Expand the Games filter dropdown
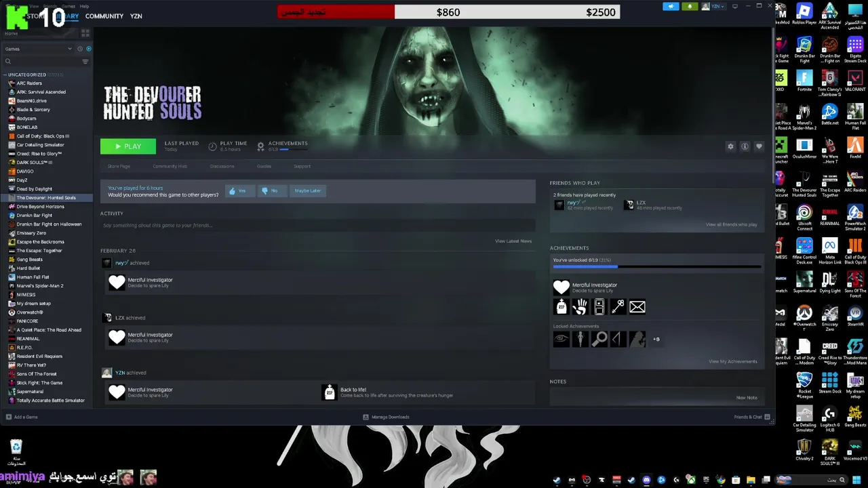This screenshot has height=488, width=868. [38, 49]
